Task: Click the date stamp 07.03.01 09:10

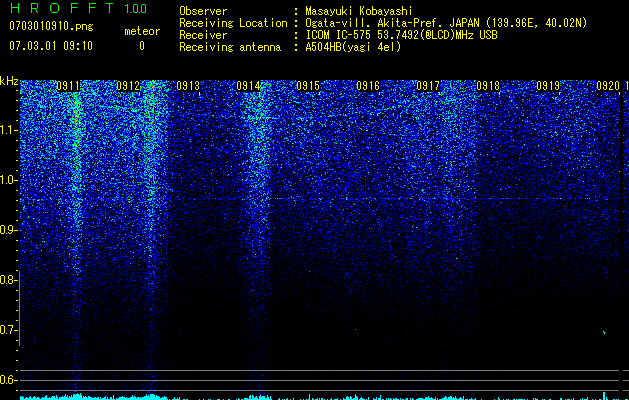Action: point(51,46)
